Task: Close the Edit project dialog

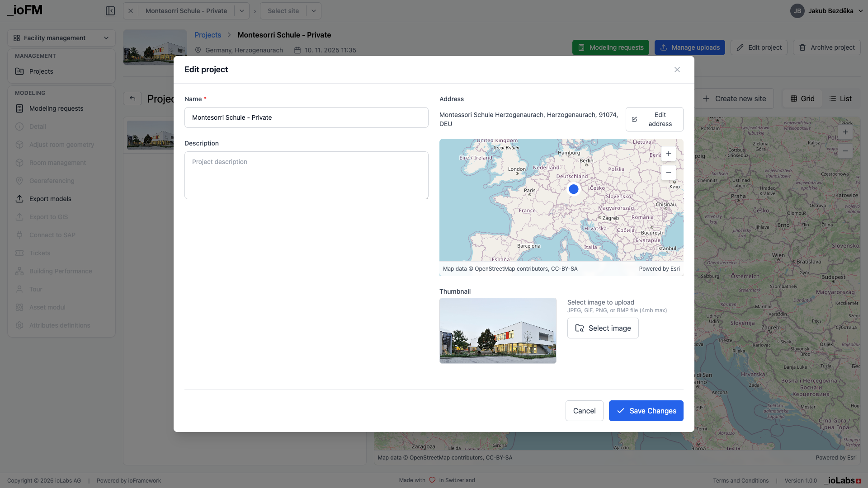Action: click(x=677, y=70)
